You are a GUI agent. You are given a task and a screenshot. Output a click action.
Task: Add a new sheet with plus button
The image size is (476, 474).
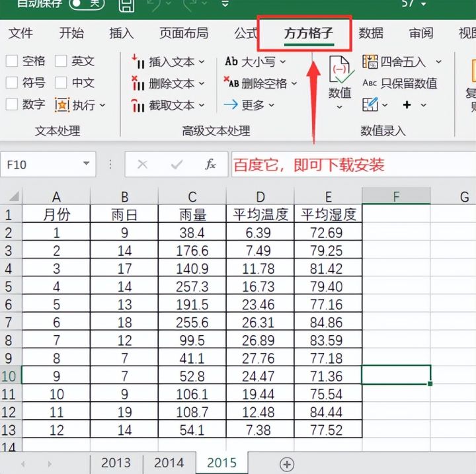pyautogui.click(x=287, y=464)
